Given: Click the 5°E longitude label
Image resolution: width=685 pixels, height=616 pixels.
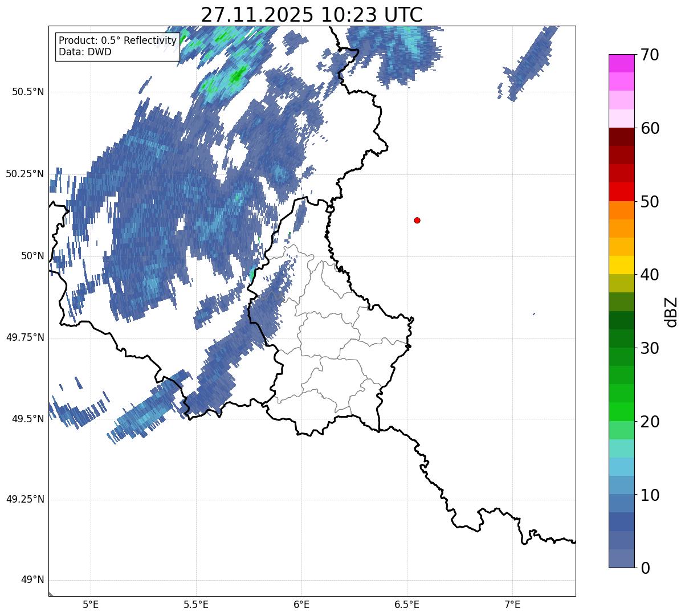Looking at the screenshot, I should tap(91, 604).
